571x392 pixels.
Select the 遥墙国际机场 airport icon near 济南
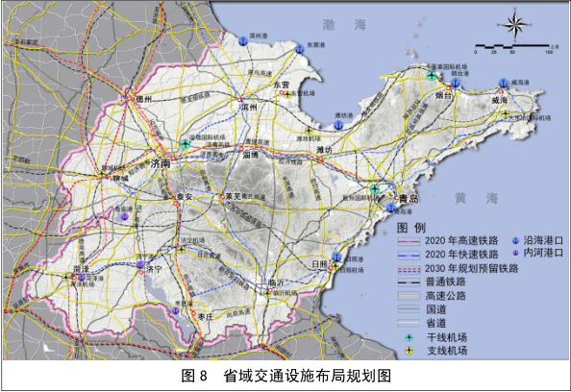point(186,144)
